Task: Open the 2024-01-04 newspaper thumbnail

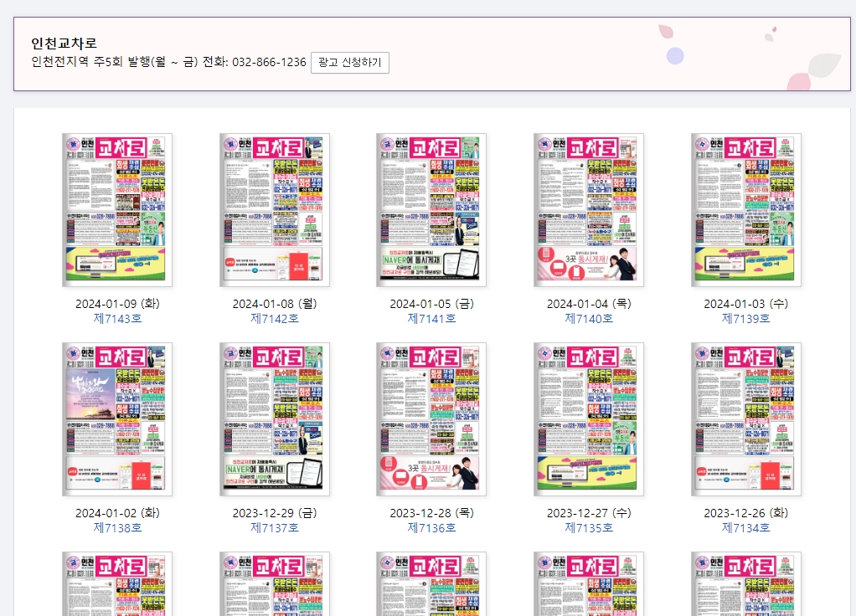Action: [588, 209]
